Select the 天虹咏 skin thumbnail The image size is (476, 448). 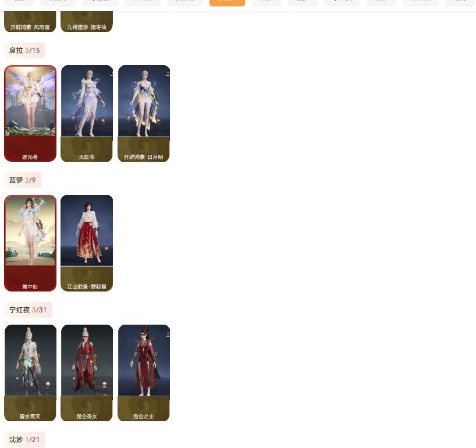tap(87, 113)
